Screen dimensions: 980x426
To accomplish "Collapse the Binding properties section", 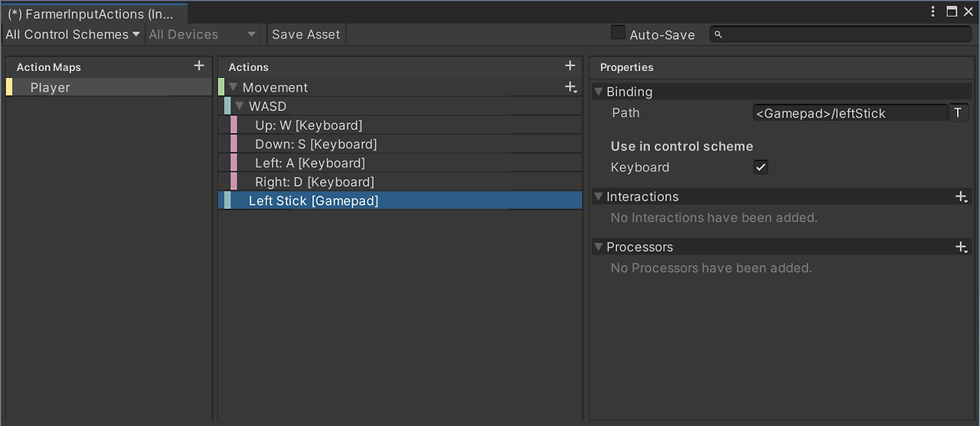I will pyautogui.click(x=598, y=92).
